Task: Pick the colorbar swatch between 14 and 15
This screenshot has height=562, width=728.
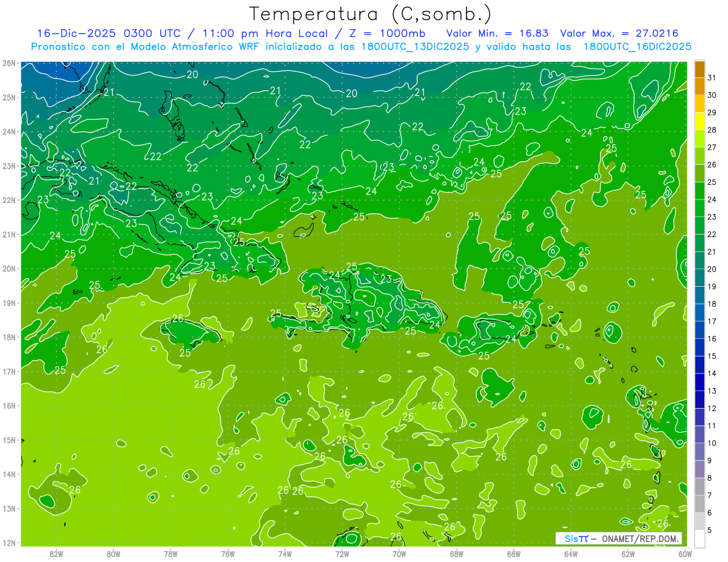Action: point(699,364)
